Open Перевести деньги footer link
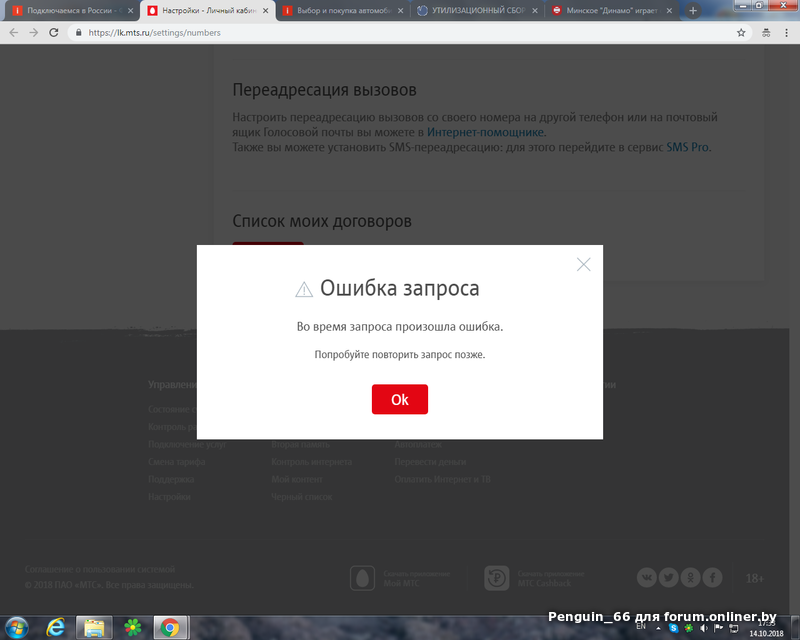The image size is (800, 640). pos(430,462)
